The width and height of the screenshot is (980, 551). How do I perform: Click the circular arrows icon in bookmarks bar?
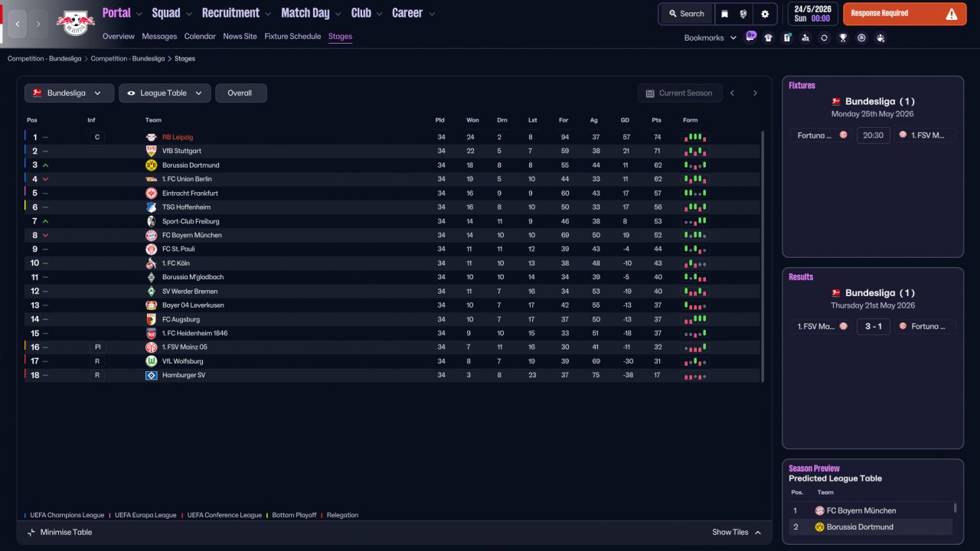pyautogui.click(x=824, y=37)
